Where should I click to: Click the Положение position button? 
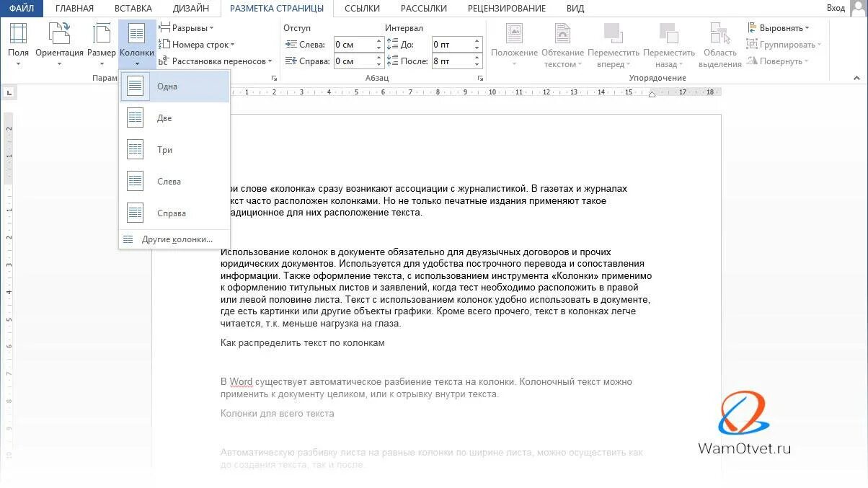coord(514,45)
